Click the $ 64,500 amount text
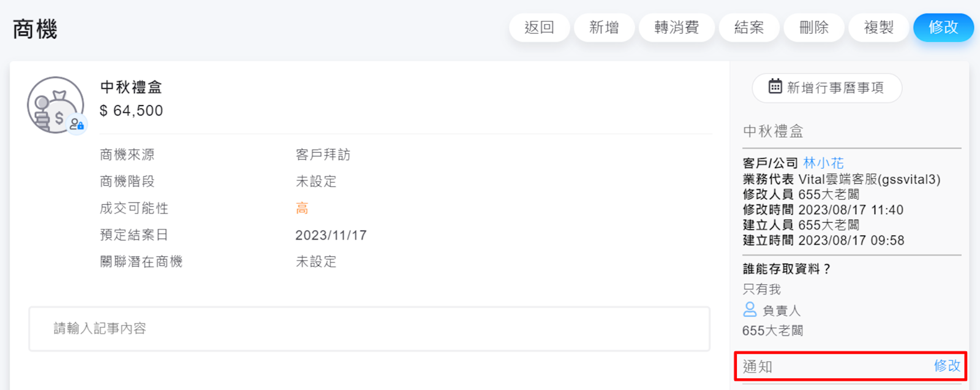This screenshot has height=390, width=980. pyautogui.click(x=131, y=111)
